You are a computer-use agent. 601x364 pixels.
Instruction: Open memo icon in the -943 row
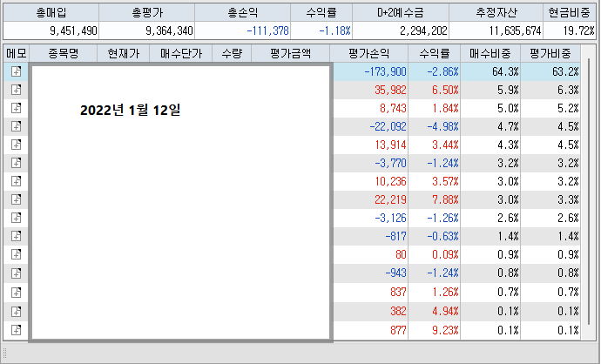[x=16, y=273]
